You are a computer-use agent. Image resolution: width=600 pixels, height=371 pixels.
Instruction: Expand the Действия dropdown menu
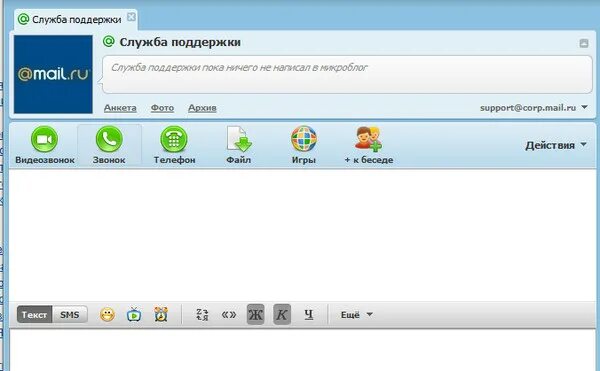(556, 145)
